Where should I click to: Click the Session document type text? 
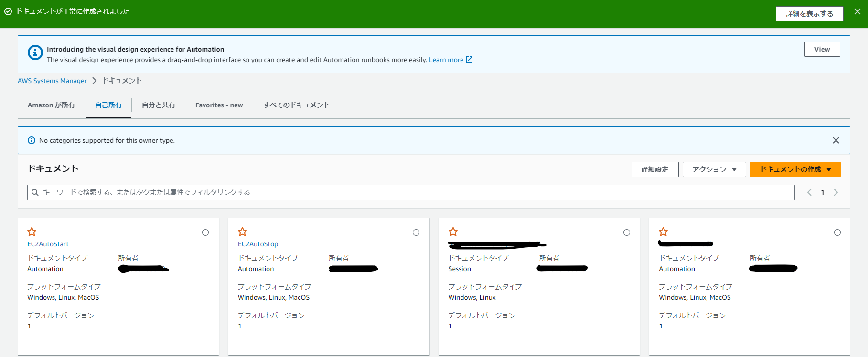tap(460, 269)
